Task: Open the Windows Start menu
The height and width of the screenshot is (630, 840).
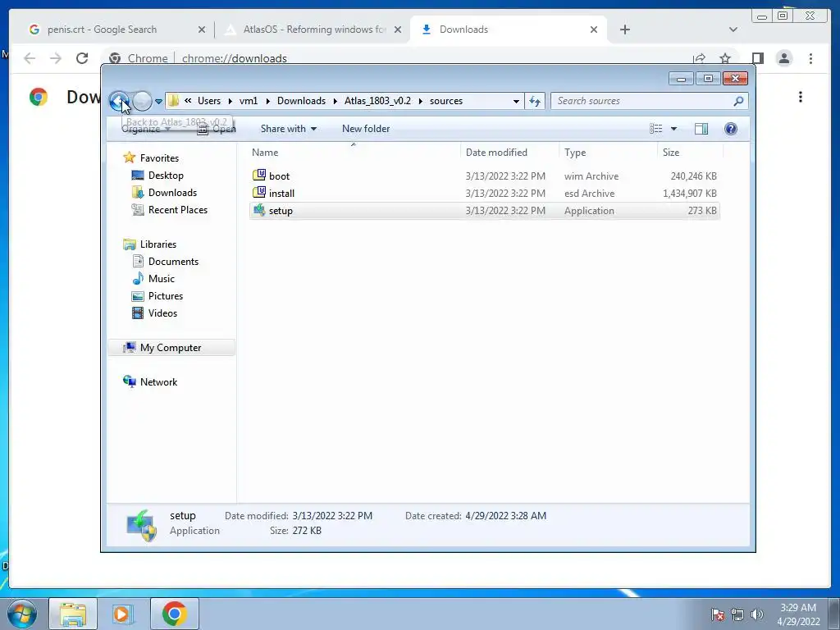Action: pos(21,614)
